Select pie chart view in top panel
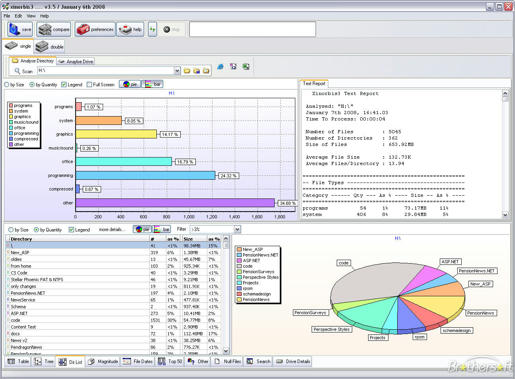The height and width of the screenshot is (379, 515). 130,84
